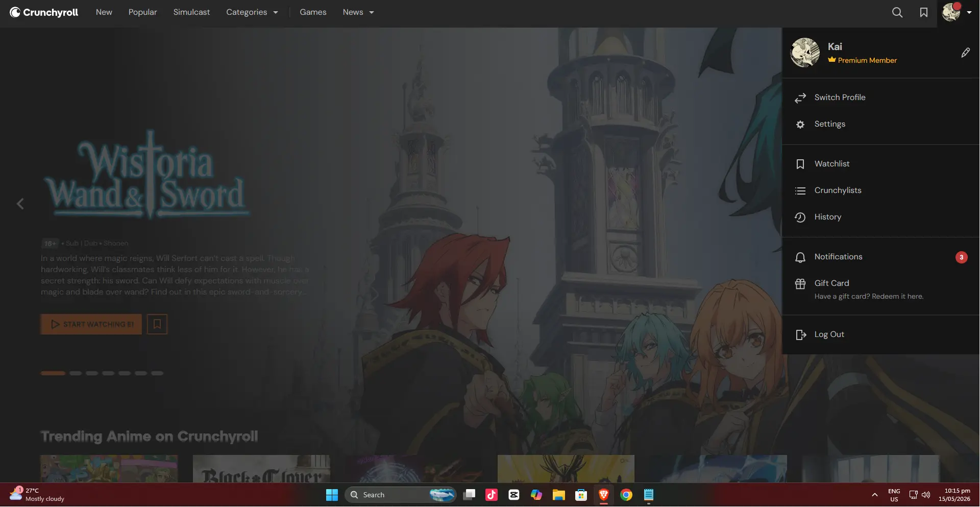Switch to Brave browser on taskbar

coord(604,495)
